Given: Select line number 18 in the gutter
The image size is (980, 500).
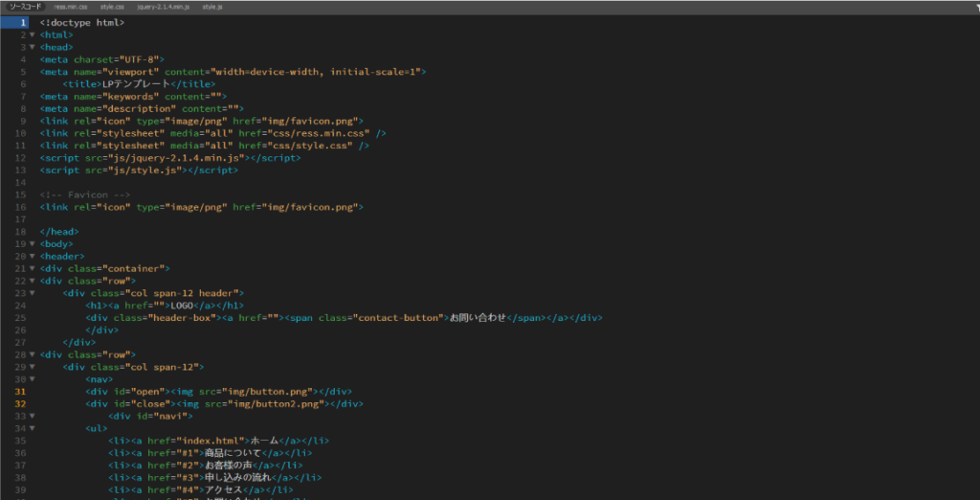Looking at the screenshot, I should [21, 232].
